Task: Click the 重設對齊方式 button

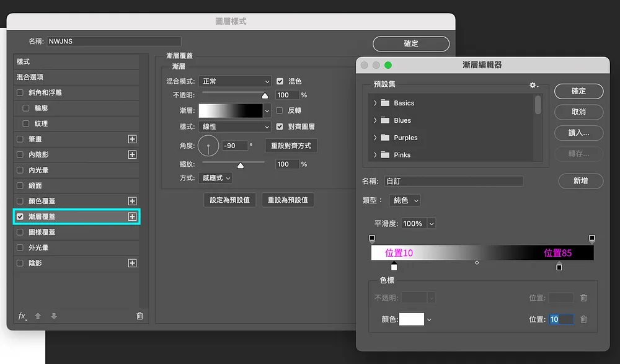Action: pos(291,146)
